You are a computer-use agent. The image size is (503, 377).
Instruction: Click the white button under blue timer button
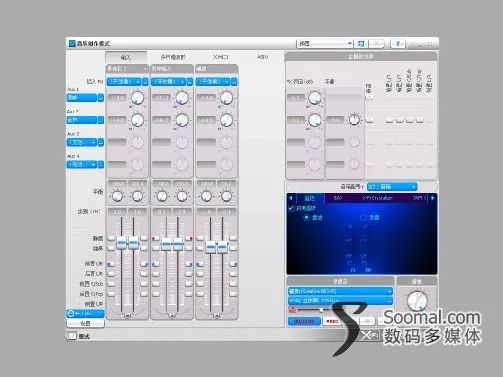(x=85, y=323)
